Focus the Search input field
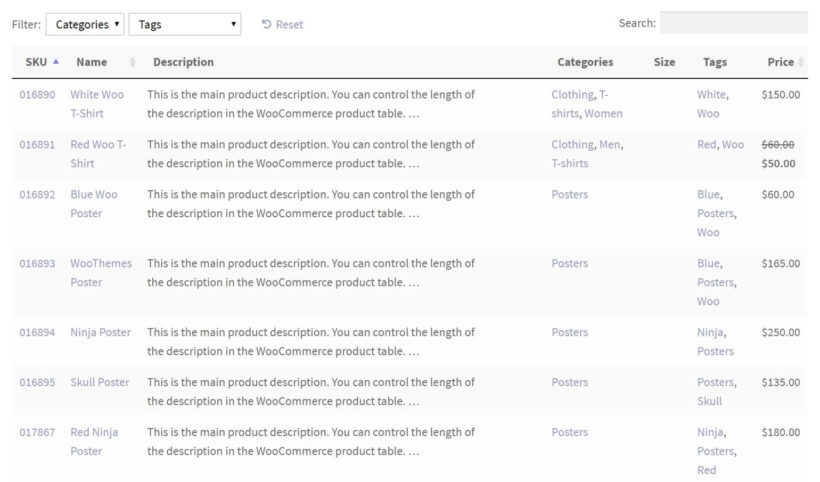The height and width of the screenshot is (482, 820). coord(733,23)
